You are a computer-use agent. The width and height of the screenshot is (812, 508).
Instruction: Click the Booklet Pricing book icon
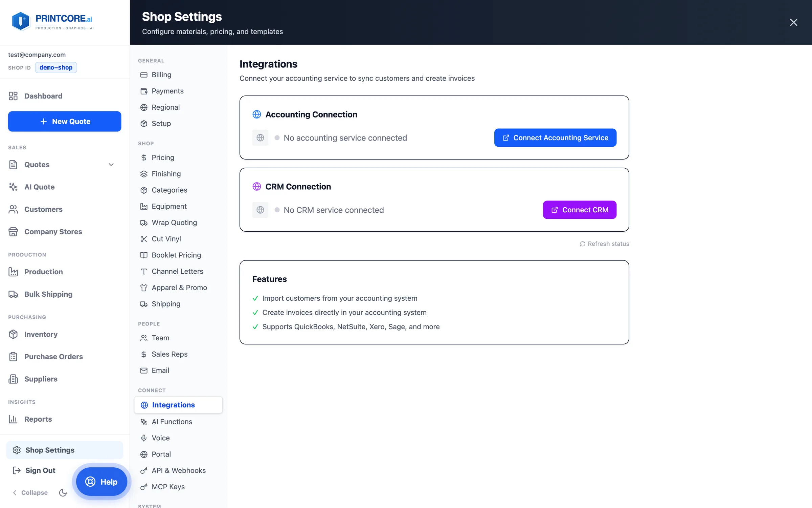coord(144,255)
